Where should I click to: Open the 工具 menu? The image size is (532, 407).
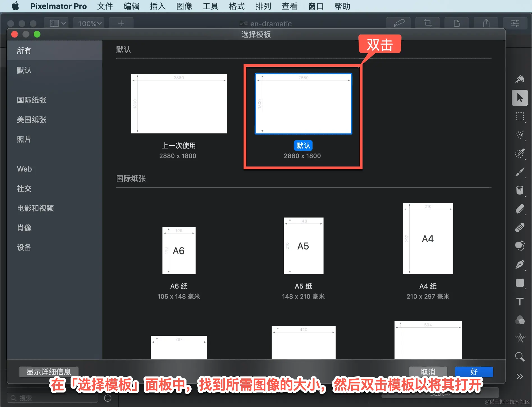pos(210,6)
